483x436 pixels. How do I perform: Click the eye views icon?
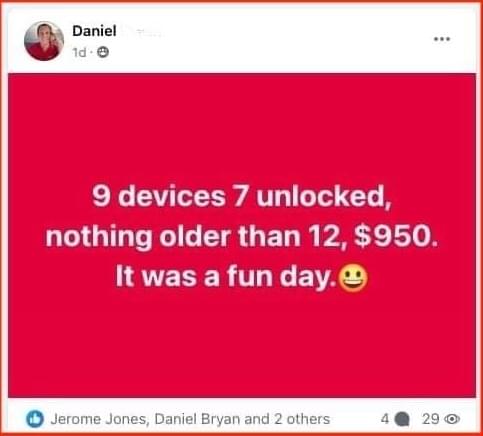tap(453, 419)
